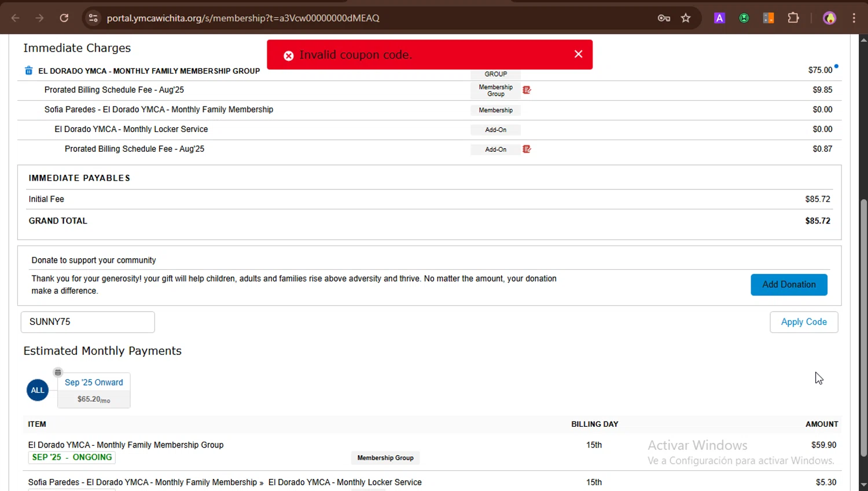Screen dimensions: 868x491
Task: Click 'El Dorado YMCA - Monthly Locker Service' add-on row
Action: click(429, 129)
